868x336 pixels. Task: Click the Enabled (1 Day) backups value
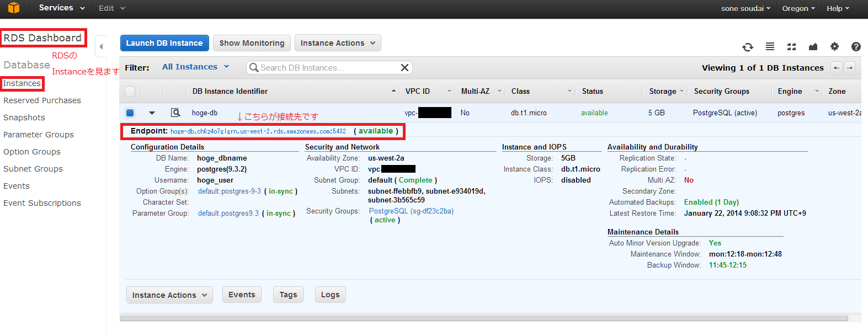pyautogui.click(x=711, y=202)
